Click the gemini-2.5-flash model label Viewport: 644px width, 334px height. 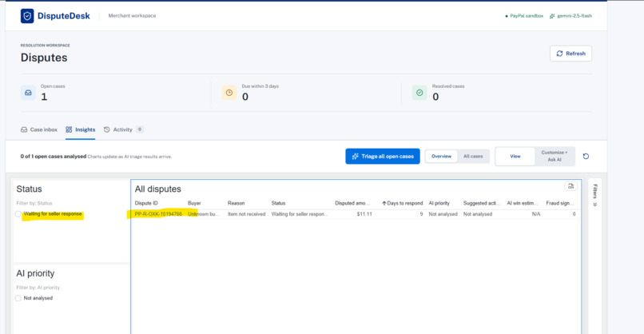tap(571, 16)
